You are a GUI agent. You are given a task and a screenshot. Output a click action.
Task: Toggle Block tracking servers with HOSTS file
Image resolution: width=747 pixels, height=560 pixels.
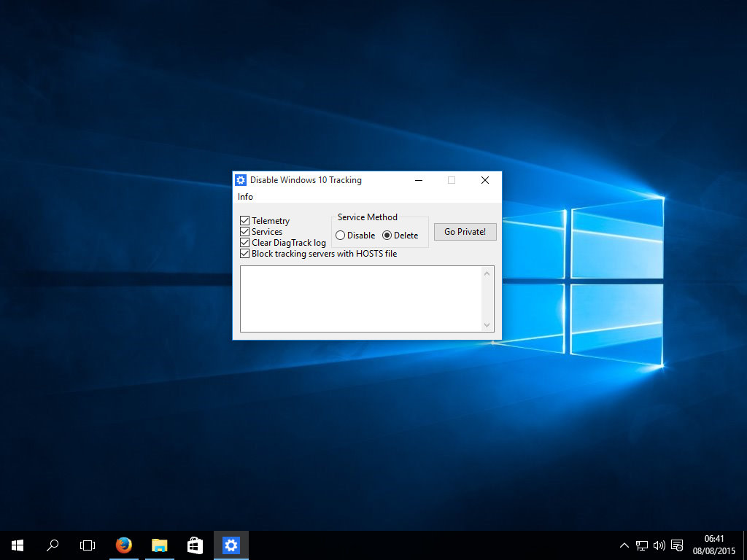[245, 254]
